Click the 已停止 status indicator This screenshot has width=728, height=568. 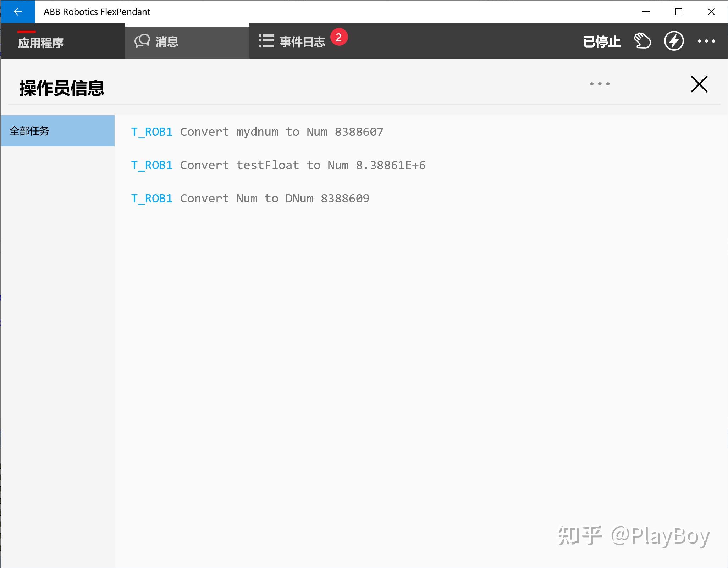pyautogui.click(x=601, y=41)
